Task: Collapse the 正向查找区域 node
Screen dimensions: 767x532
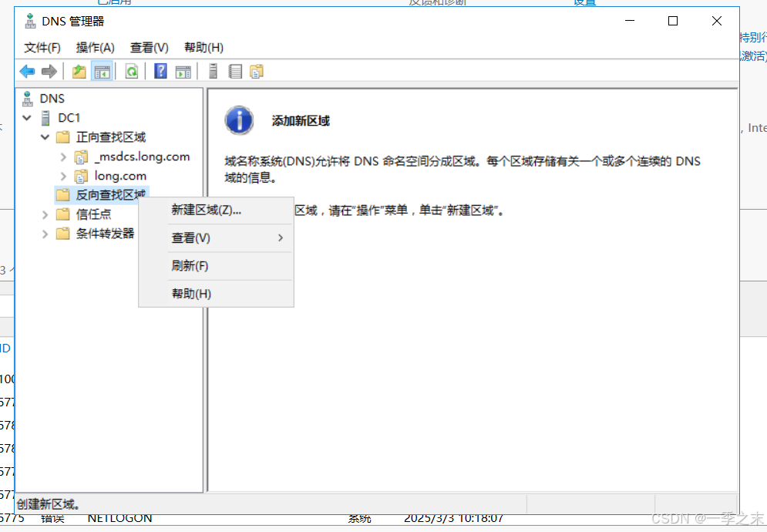Action: pyautogui.click(x=45, y=137)
